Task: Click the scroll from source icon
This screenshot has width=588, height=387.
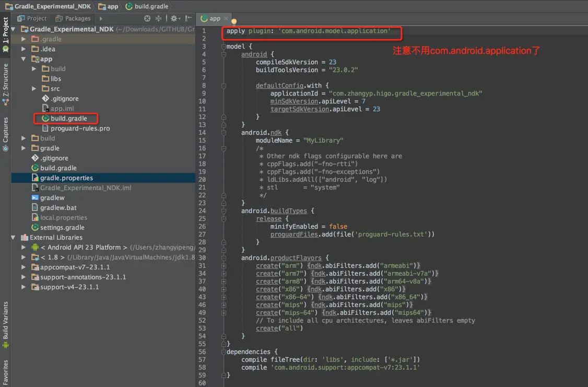Action: pos(147,18)
